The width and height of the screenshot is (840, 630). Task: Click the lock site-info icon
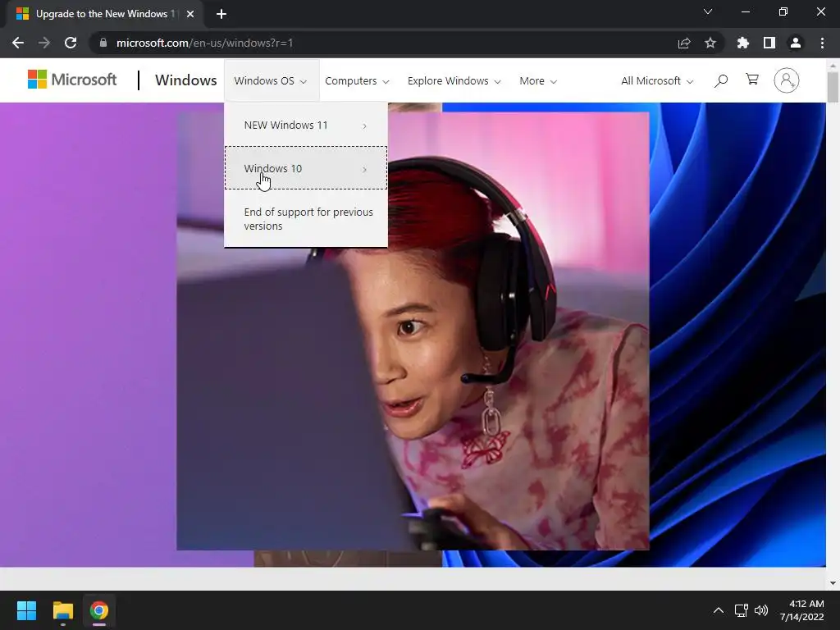(103, 43)
